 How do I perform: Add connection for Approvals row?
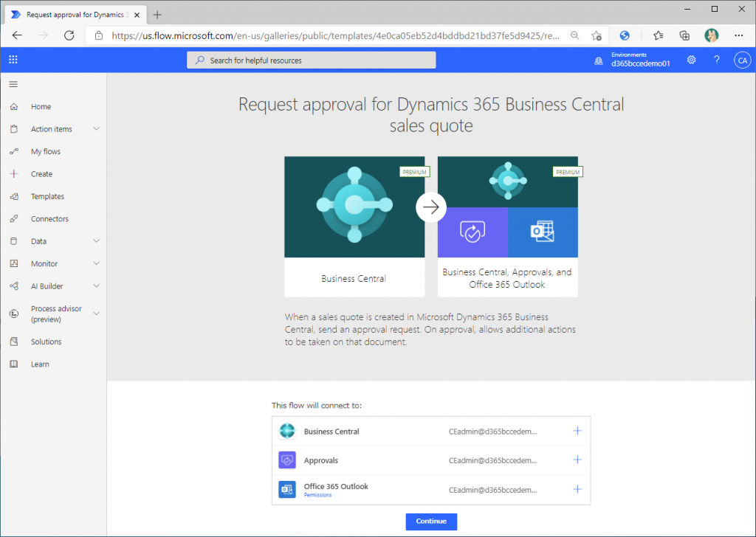pyautogui.click(x=577, y=460)
